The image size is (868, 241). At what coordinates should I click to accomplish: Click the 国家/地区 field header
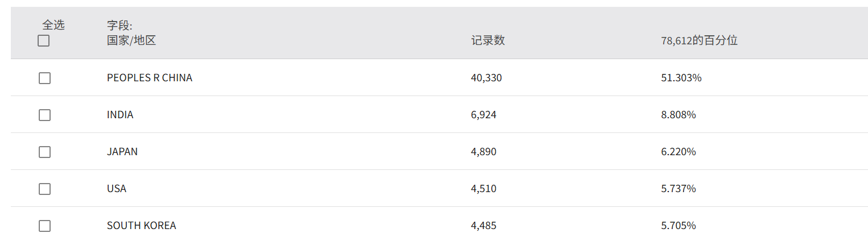(x=131, y=41)
